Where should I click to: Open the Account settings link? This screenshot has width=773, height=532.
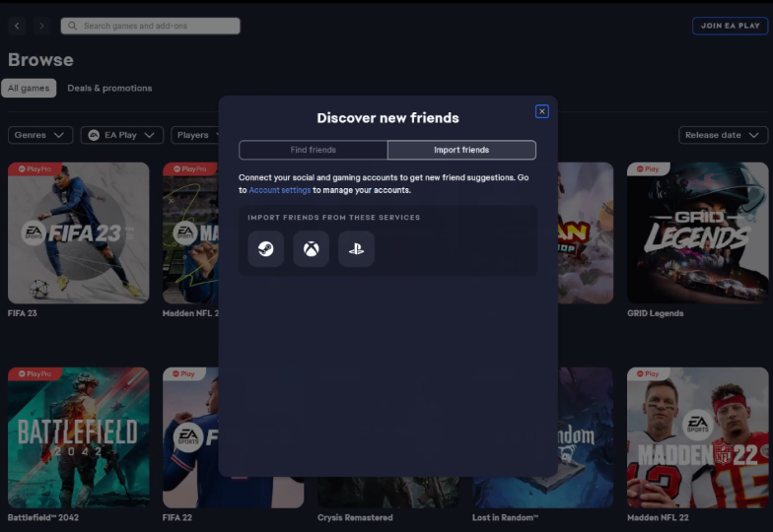[x=280, y=190]
